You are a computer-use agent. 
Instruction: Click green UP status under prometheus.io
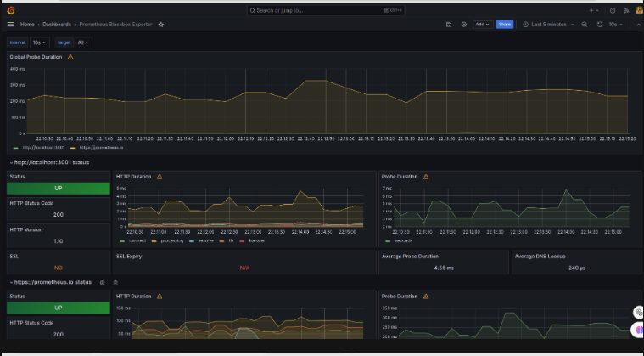click(x=59, y=308)
